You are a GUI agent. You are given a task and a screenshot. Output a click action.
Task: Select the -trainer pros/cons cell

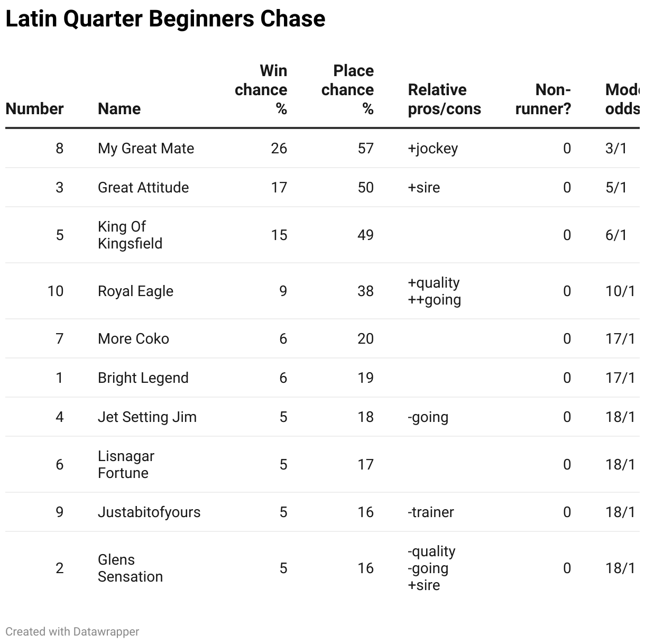(430, 512)
